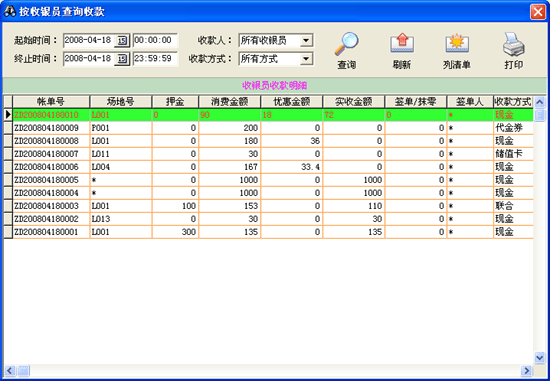This screenshot has width=550, height=381.
Task: Expand the 收款方式 payment method dropdown
Action: 306,59
